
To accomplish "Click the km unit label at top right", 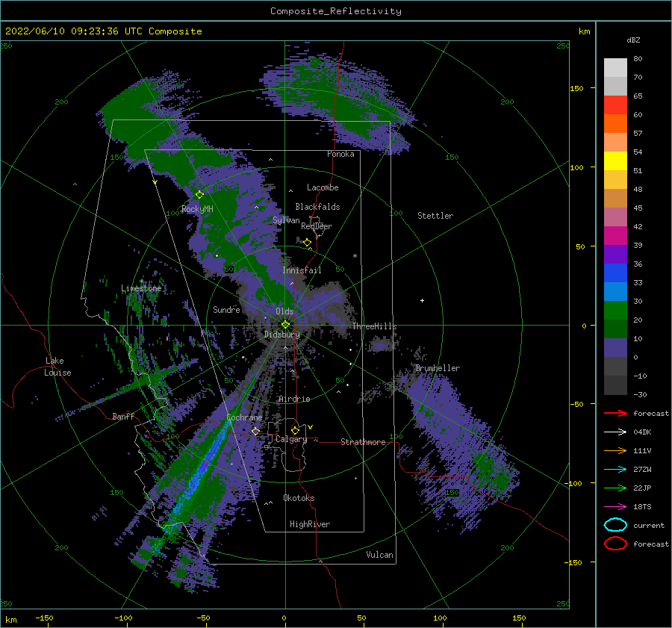I will [584, 31].
